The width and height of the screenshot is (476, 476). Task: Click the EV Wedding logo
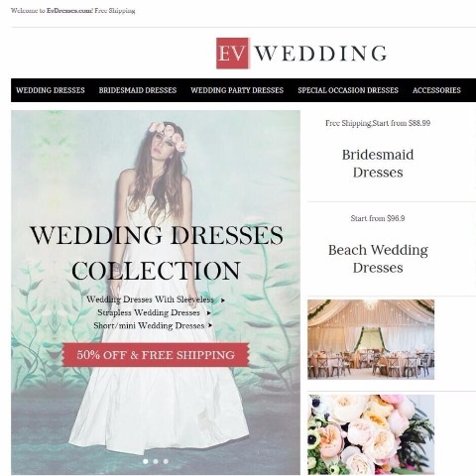[x=301, y=54]
